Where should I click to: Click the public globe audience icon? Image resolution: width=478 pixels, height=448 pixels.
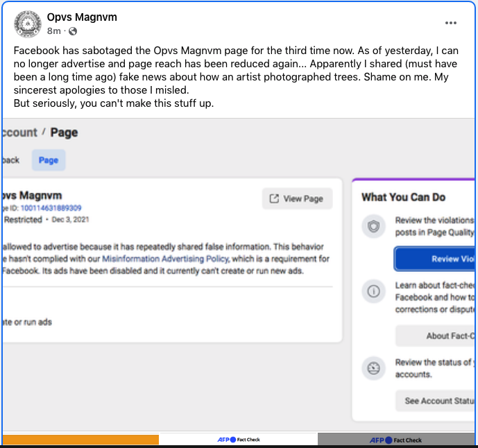tap(73, 31)
